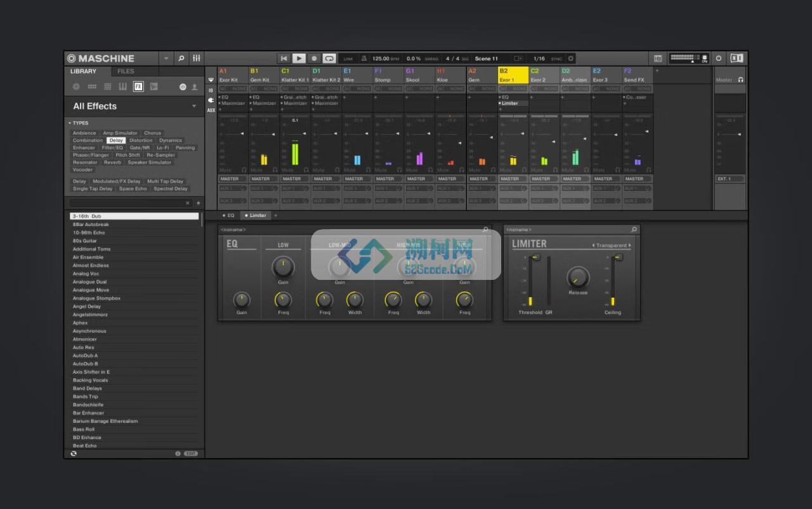Click next arrow beside Transparent mode
Image resolution: width=812 pixels, height=509 pixels.
point(630,246)
